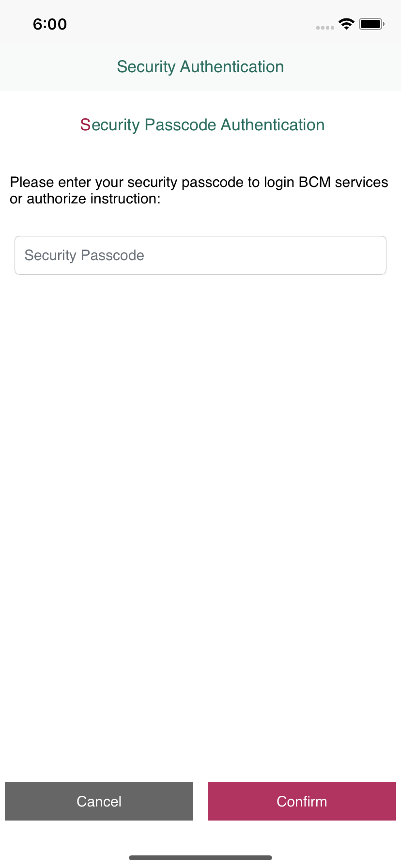The width and height of the screenshot is (401, 868).
Task: Click the word BCM in instructions
Action: coord(315,182)
